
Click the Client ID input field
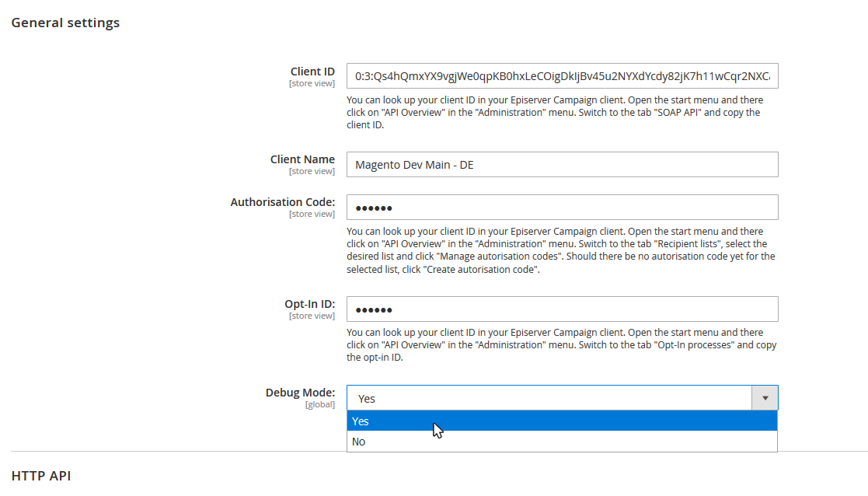click(562, 76)
